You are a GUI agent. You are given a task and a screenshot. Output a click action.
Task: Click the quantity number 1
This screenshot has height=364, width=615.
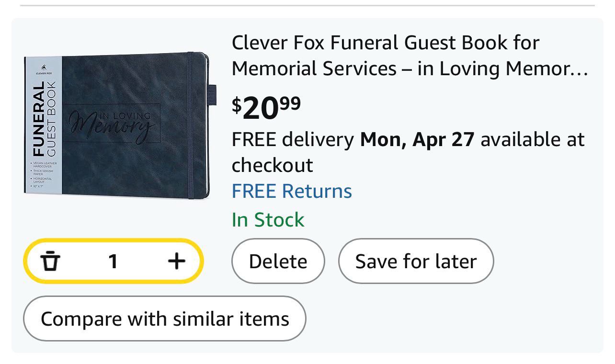pos(113,262)
